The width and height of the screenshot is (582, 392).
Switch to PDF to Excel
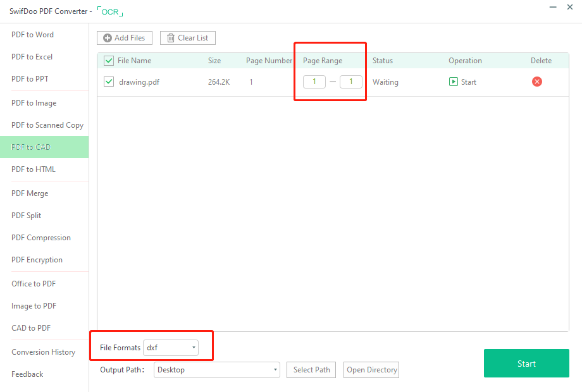[32, 57]
